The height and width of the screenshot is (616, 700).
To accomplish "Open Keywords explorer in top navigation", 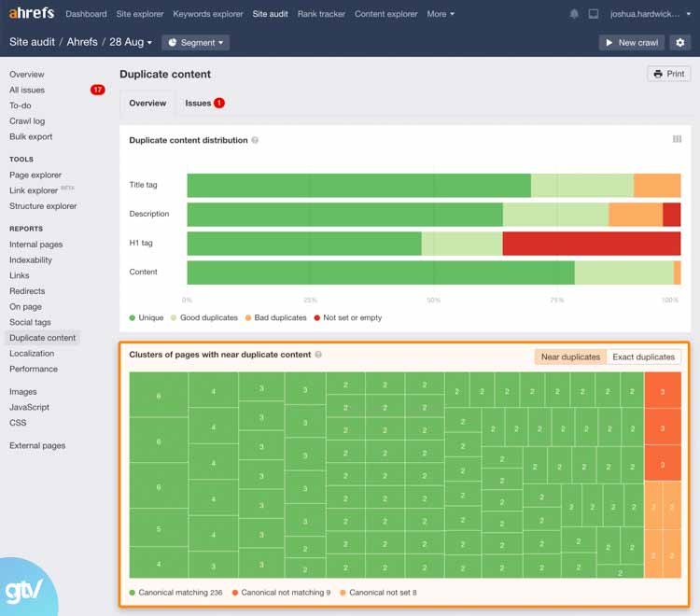I will [208, 14].
